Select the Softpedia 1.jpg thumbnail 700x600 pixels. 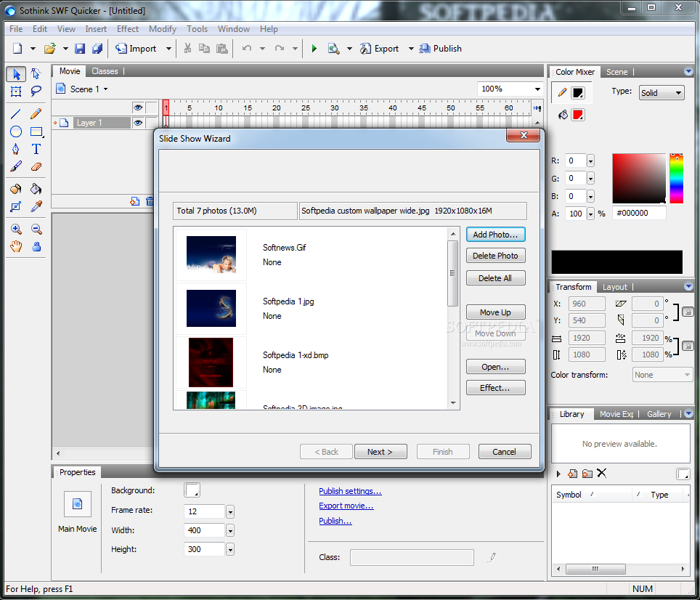click(x=211, y=309)
